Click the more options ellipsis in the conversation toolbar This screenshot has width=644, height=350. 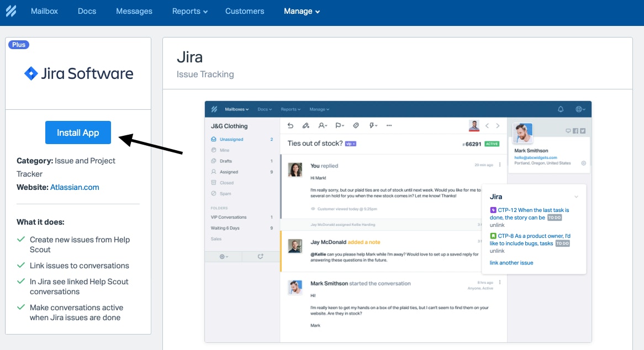point(389,125)
